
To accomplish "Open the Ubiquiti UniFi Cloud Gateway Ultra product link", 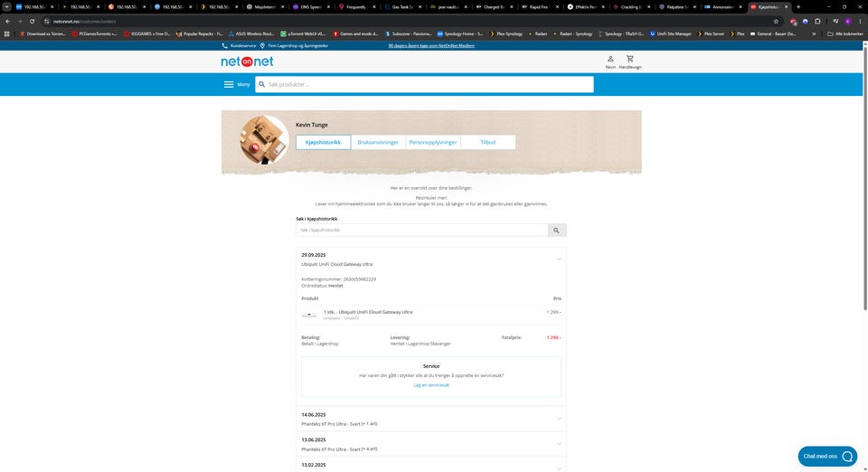I will point(368,312).
